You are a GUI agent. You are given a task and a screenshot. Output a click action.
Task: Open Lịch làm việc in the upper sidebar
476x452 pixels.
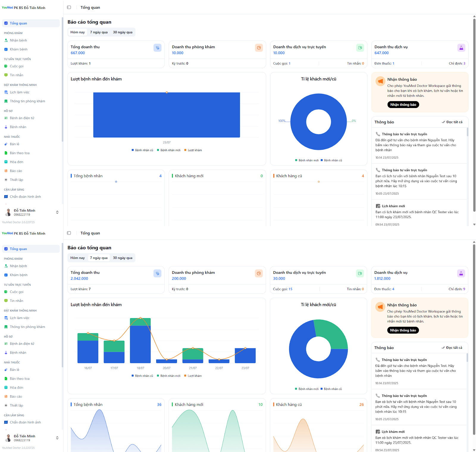click(20, 92)
